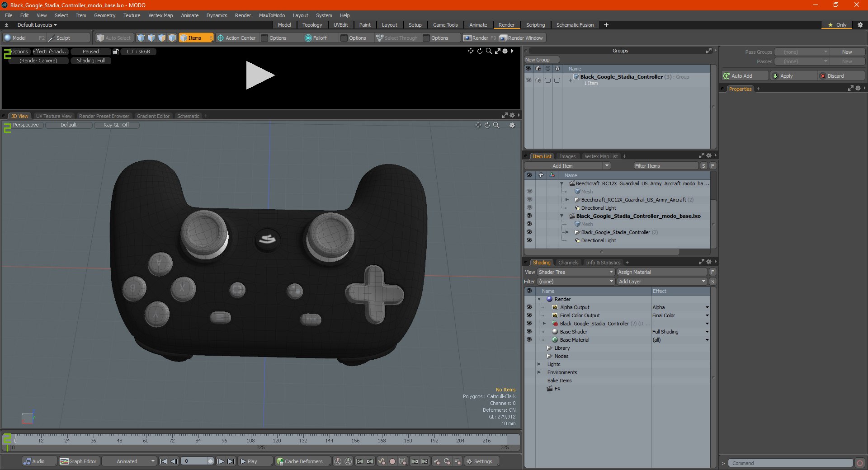This screenshot has width=868, height=470.
Task: Click the record keyframe circle icon
Action: pos(392,461)
